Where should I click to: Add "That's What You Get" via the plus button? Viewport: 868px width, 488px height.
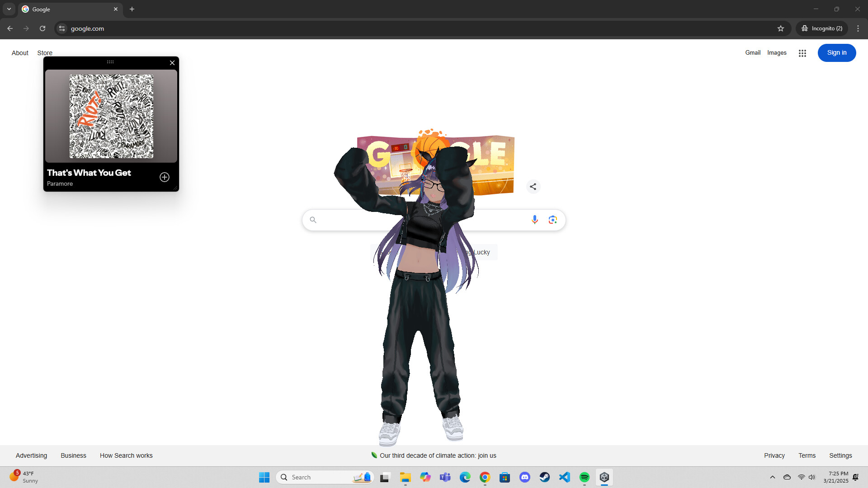164,177
